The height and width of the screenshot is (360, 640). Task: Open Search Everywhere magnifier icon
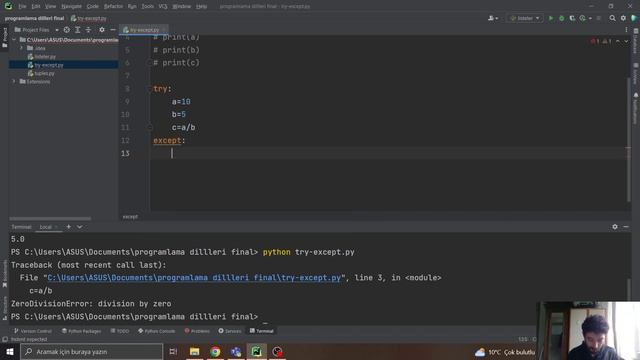612,18
